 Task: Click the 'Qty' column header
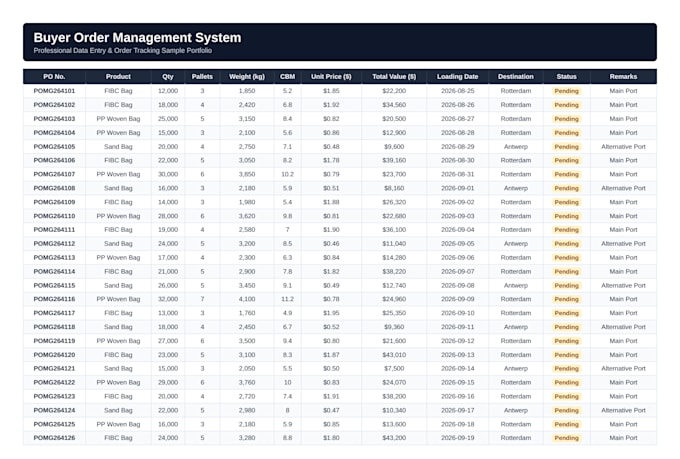tap(168, 76)
